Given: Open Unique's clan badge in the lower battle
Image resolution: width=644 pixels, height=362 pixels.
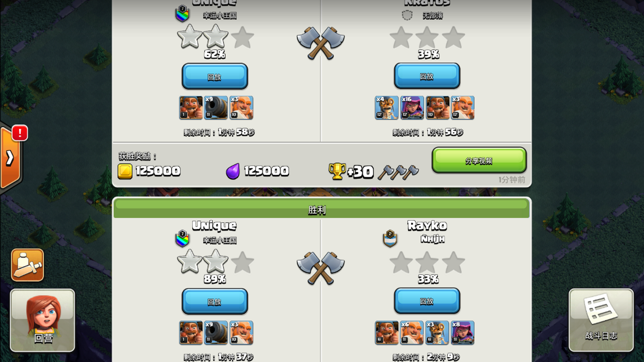Looking at the screenshot, I should (182, 239).
